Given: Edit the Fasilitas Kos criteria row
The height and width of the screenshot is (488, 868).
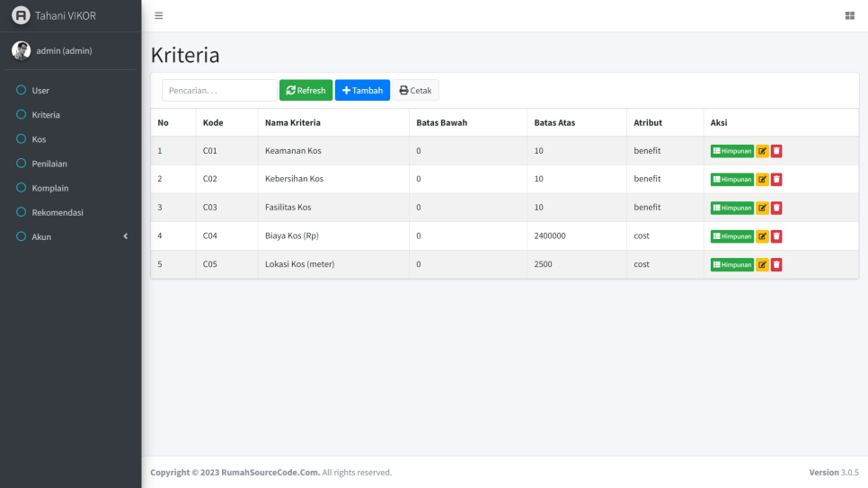Looking at the screenshot, I should point(762,208).
